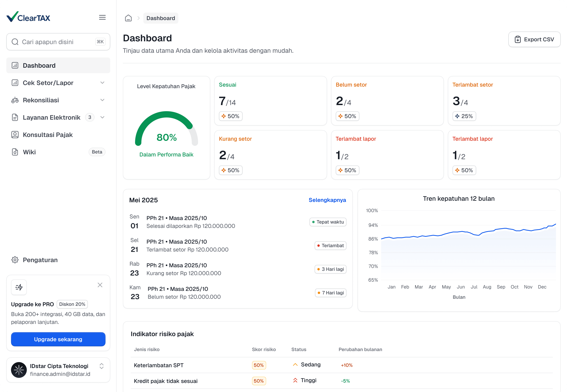Select Dashboard in the sidebar menu
567x392 pixels.
pyautogui.click(x=58, y=65)
